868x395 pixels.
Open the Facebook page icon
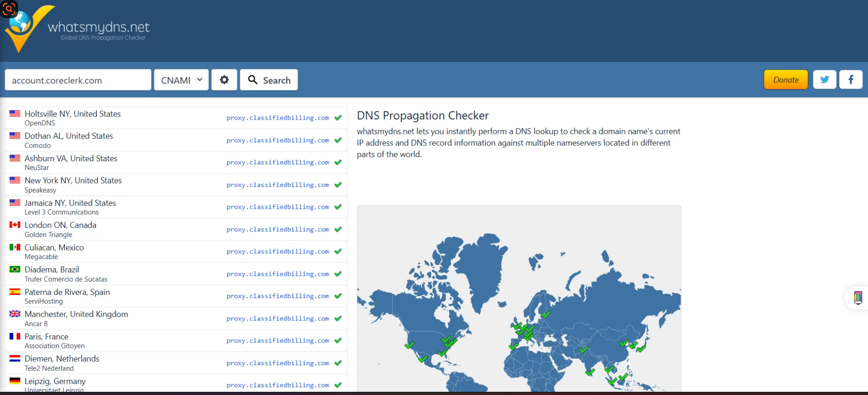(x=850, y=80)
